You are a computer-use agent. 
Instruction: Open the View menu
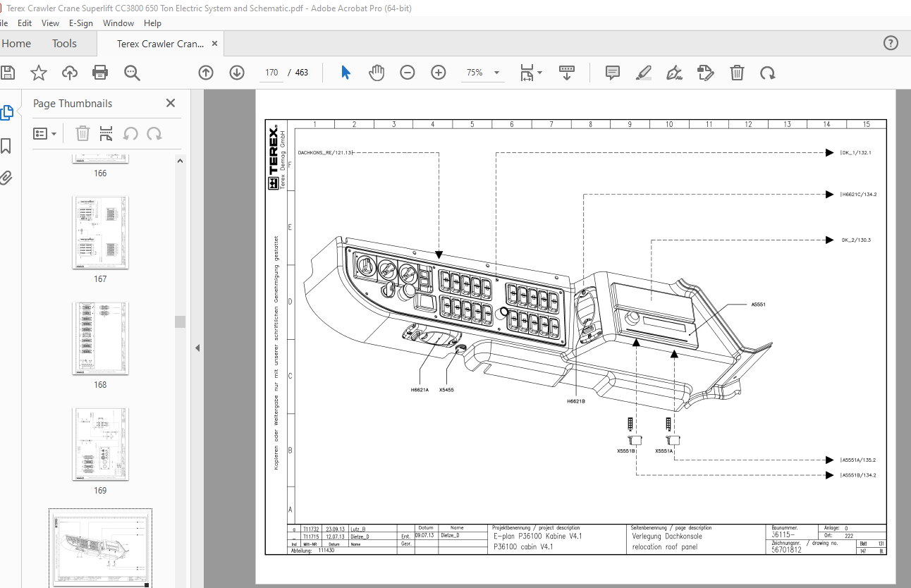50,23
